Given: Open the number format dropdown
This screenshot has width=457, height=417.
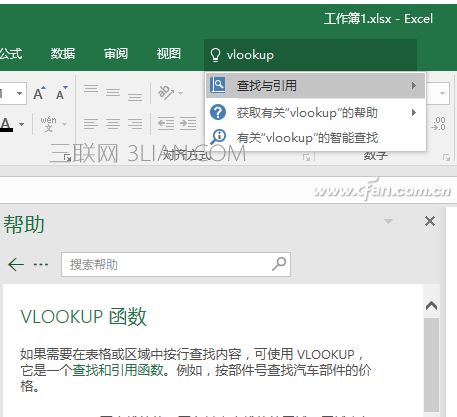Looking at the screenshot, I should [x=442, y=93].
